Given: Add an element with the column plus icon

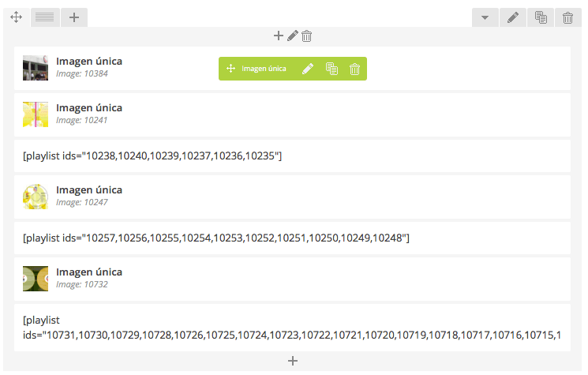Looking at the screenshot, I should click(x=279, y=36).
